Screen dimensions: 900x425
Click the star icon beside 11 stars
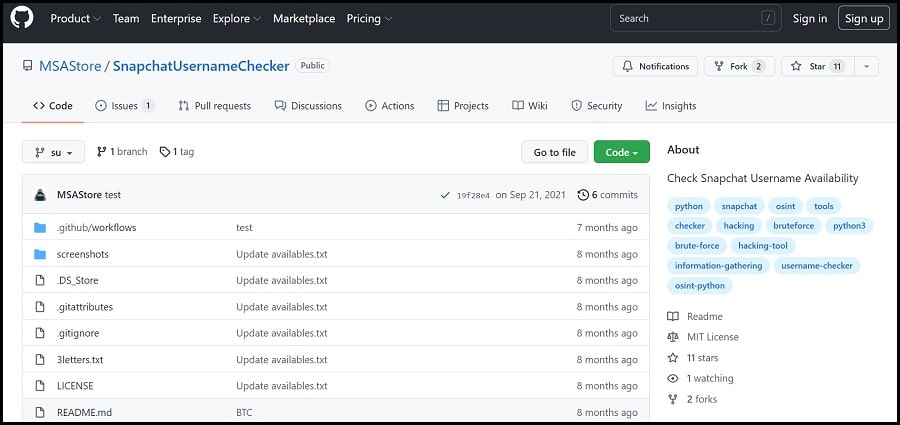click(x=673, y=358)
